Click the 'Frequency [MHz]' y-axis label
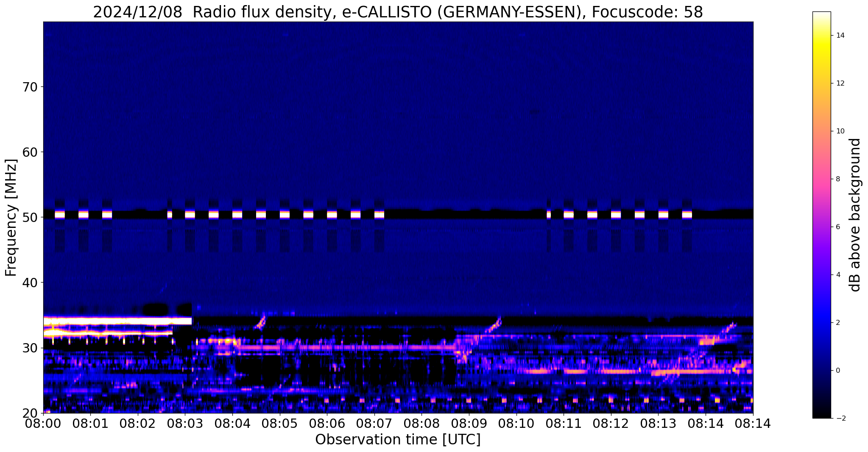Screen dimensions: 868x452 click(11, 217)
